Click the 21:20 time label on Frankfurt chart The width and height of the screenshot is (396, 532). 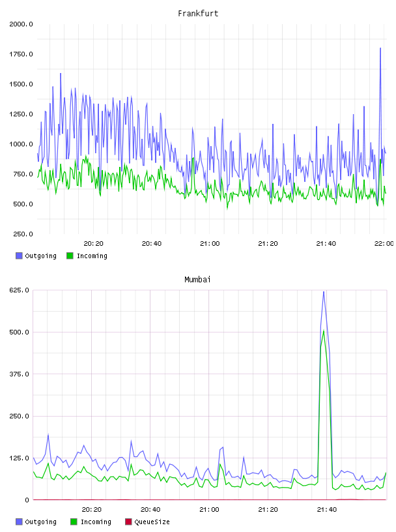[x=268, y=244]
